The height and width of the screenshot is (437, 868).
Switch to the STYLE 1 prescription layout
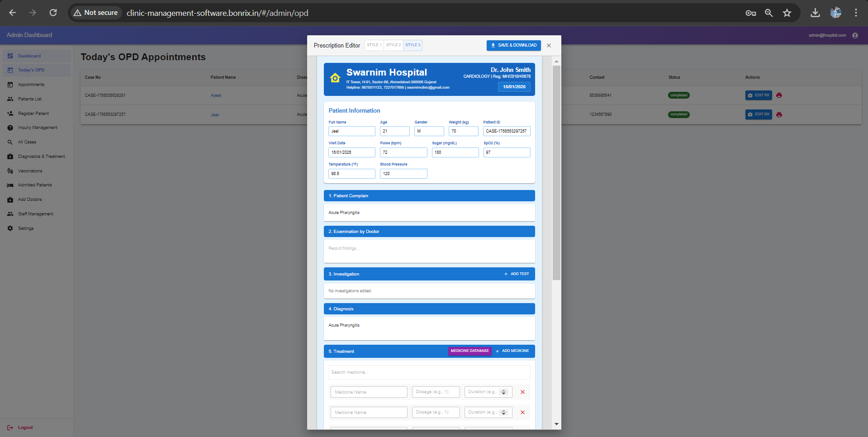374,45
